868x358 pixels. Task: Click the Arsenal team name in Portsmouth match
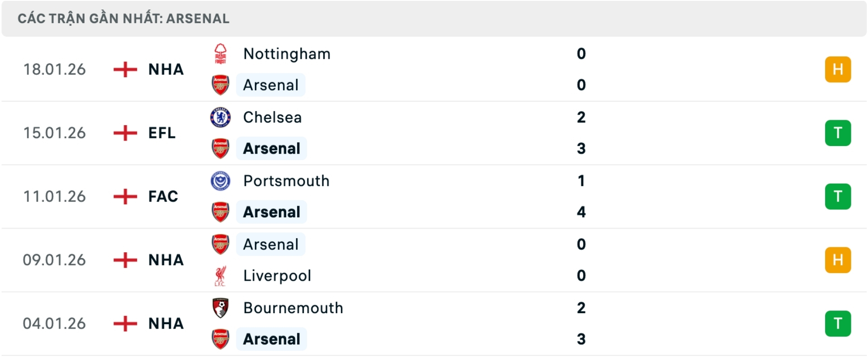pyautogui.click(x=271, y=212)
